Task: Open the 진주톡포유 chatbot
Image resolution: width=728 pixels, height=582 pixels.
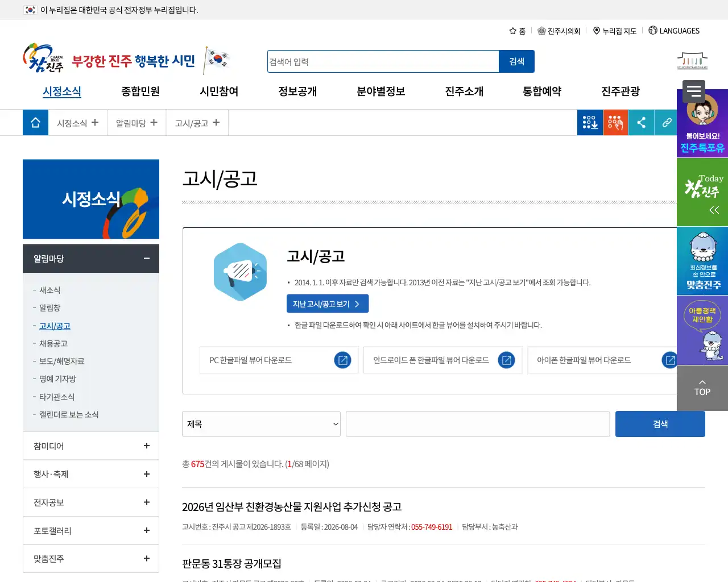Action: point(702,123)
